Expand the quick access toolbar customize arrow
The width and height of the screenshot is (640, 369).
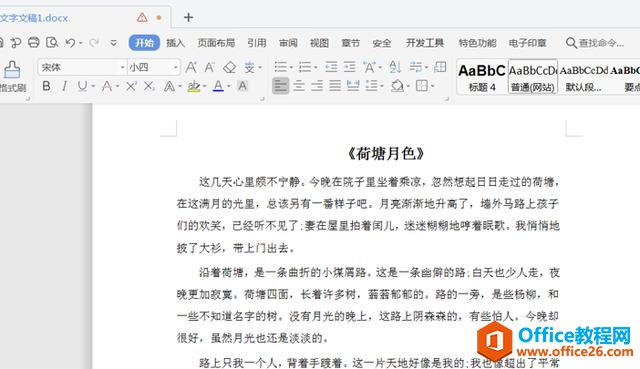click(x=114, y=42)
